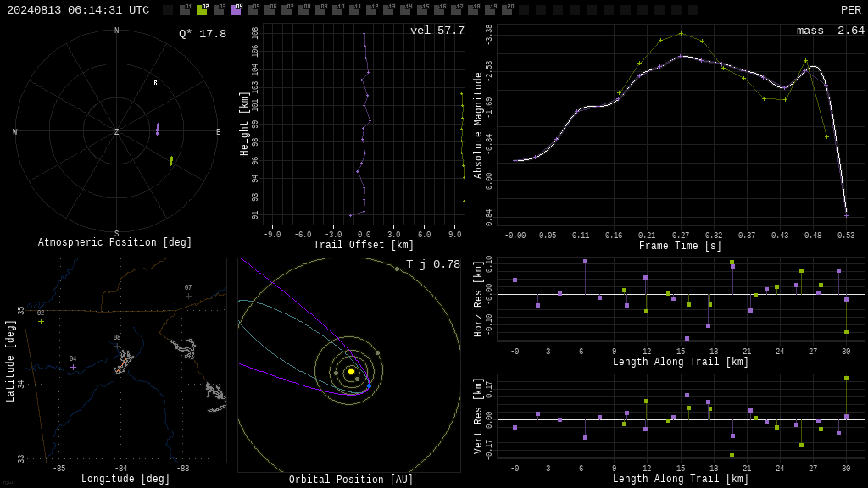This screenshot has width=868, height=488.
Task: Click the station 02 green cross on map
Action: pyautogui.click(x=41, y=321)
